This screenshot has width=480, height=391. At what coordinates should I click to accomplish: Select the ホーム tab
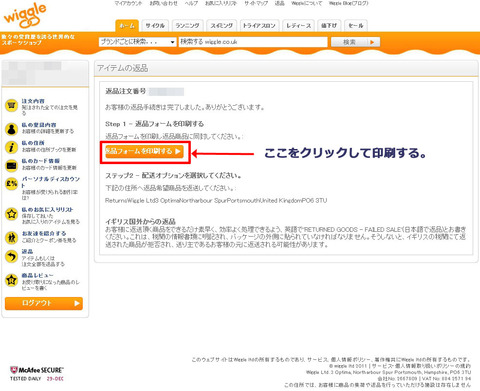127,26
